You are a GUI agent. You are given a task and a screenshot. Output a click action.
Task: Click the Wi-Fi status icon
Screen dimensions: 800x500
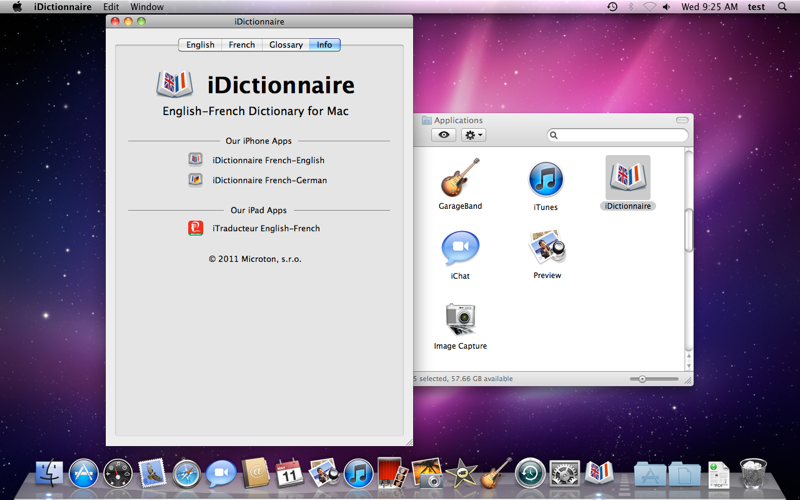[649, 7]
